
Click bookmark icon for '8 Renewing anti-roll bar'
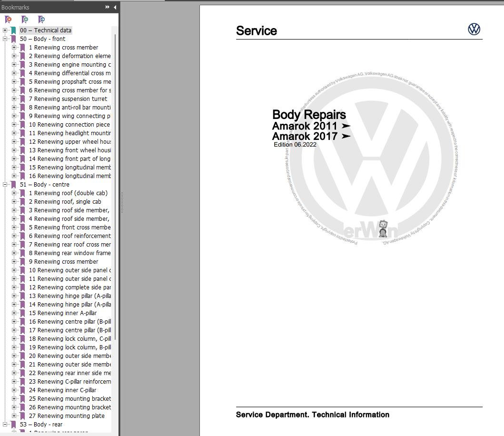click(x=22, y=108)
